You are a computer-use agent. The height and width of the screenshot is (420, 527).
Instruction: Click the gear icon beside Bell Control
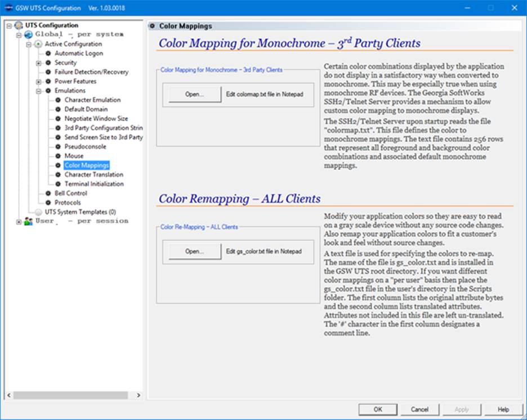point(48,193)
